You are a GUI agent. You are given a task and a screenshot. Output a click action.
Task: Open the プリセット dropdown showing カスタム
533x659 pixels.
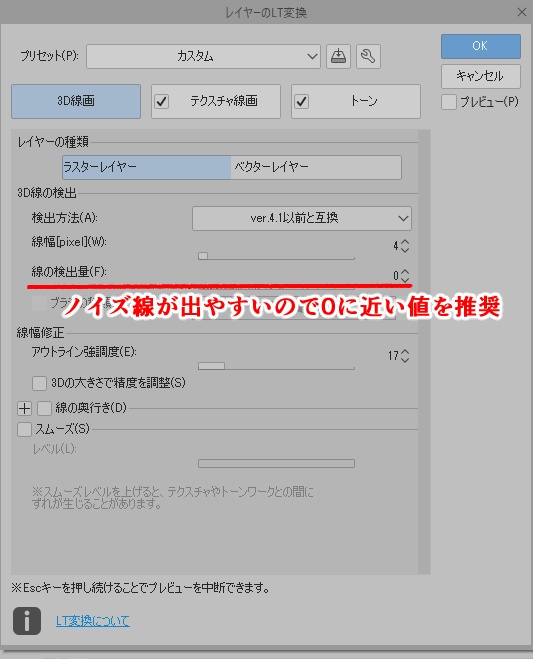[x=203, y=56]
